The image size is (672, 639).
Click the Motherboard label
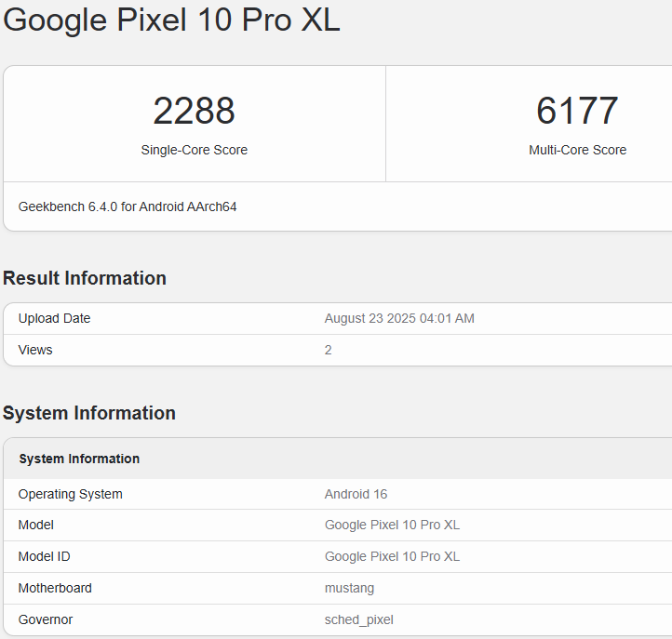[x=55, y=588]
